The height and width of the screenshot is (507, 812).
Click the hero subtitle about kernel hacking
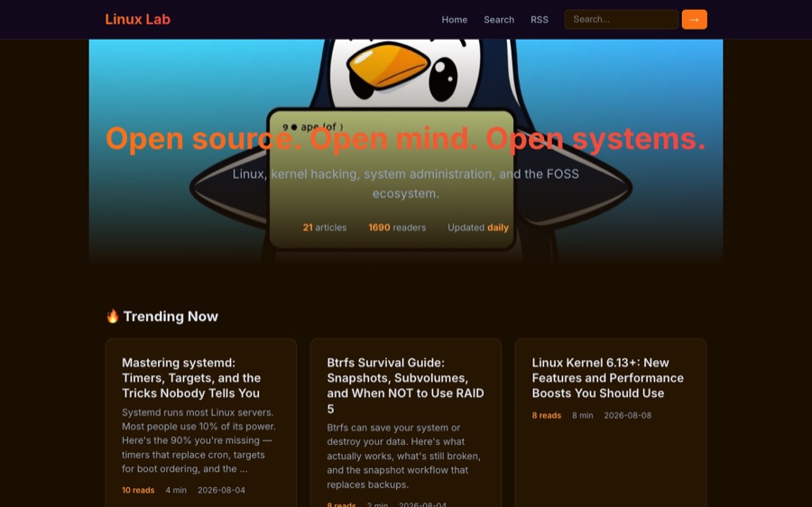(x=405, y=183)
